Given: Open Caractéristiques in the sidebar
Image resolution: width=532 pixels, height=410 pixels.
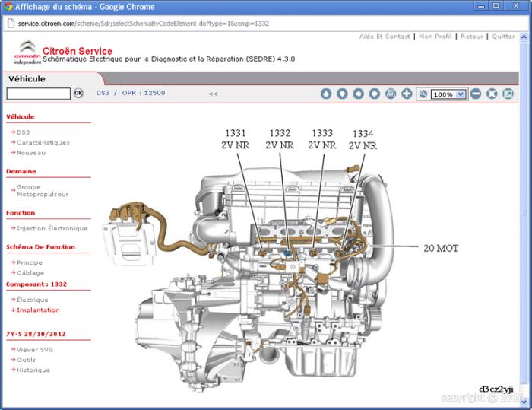Looking at the screenshot, I should click(x=43, y=142).
